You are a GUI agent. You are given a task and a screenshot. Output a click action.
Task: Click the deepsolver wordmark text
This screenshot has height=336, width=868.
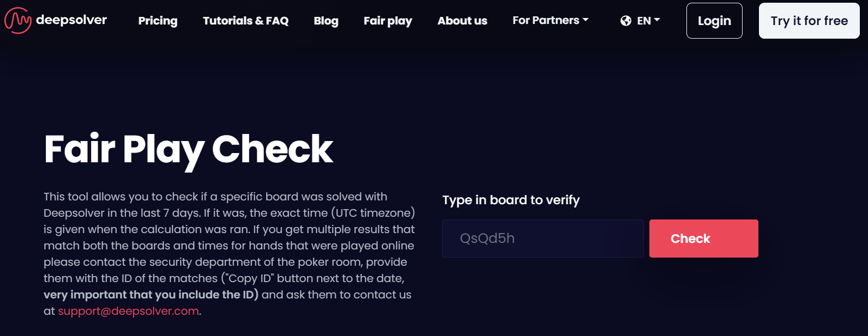coord(71,20)
